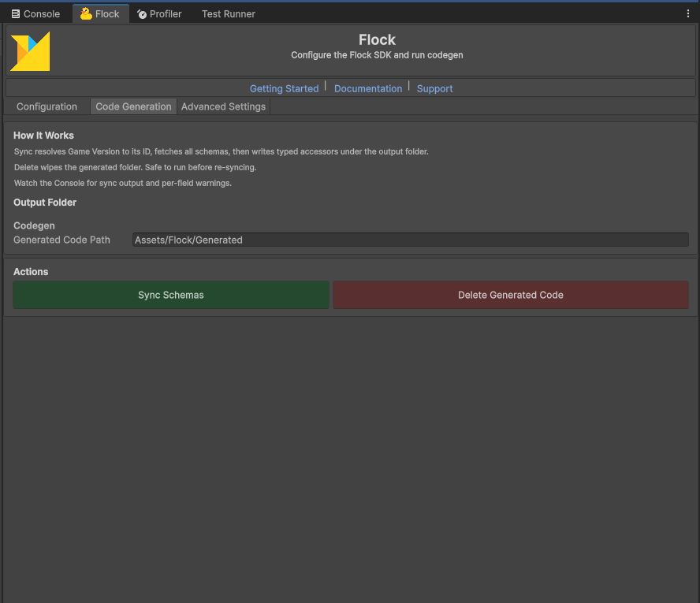This screenshot has width=700, height=603.
Task: Click the 'Configure the Flock SDK' subtitle
Action: click(378, 55)
